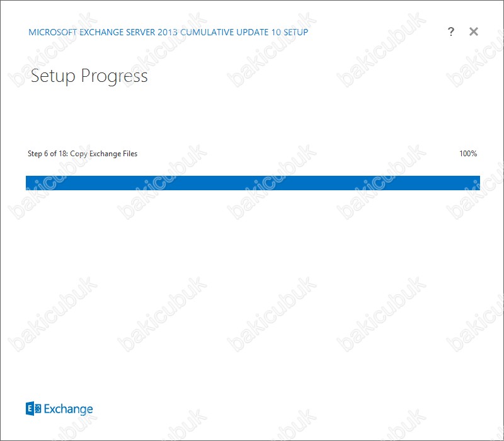Screen dimensions: 504x441
Task: Click the blue setup progress bar
Action: tap(253, 183)
